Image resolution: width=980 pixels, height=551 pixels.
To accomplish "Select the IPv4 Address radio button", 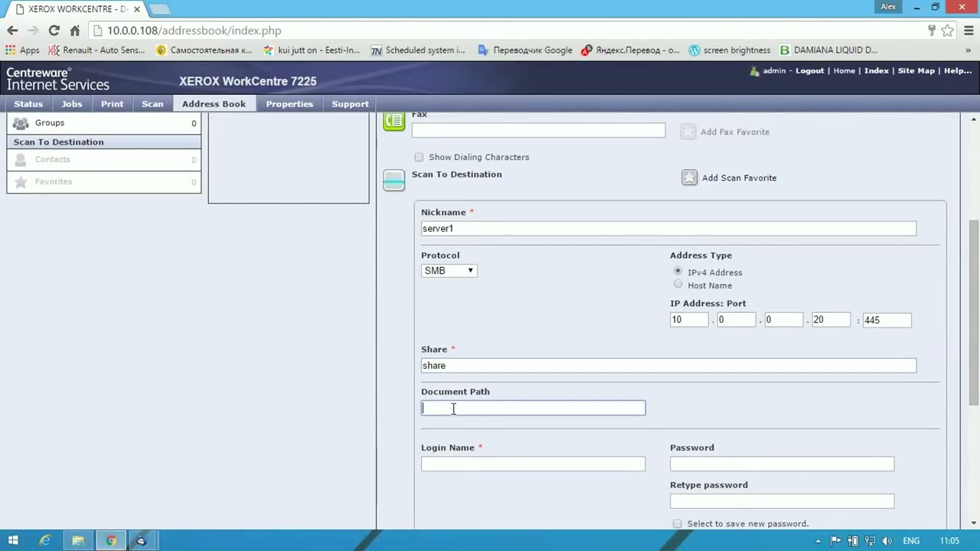I will click(678, 271).
